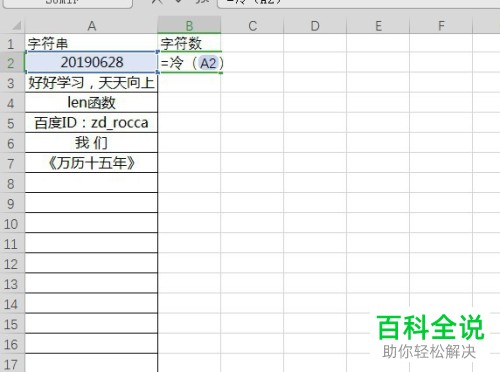Select row 7 header
The height and width of the screenshot is (372, 500).
12,163
